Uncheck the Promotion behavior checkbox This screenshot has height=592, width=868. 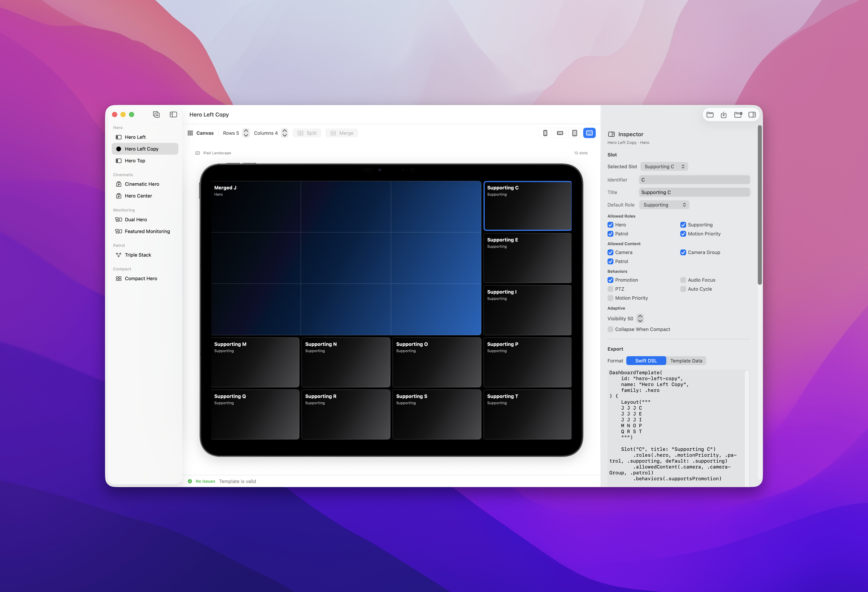[x=610, y=280]
